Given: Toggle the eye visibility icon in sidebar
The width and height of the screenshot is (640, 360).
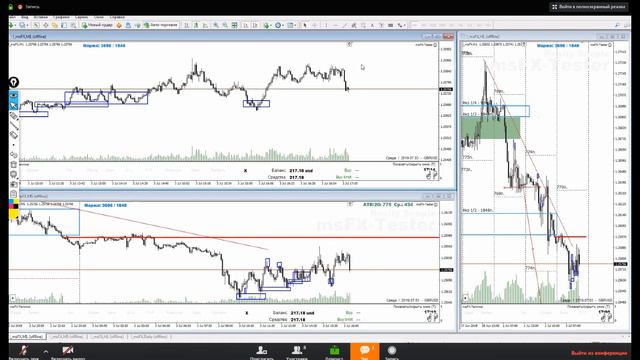Looking at the screenshot, I should pyautogui.click(x=14, y=95).
